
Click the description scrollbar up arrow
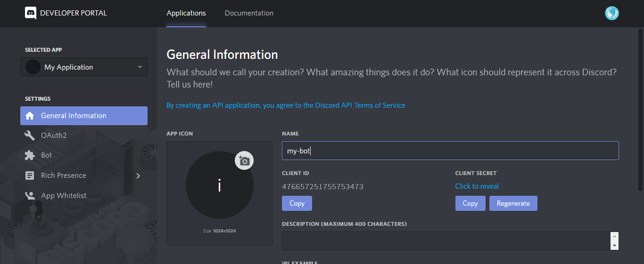(x=614, y=236)
